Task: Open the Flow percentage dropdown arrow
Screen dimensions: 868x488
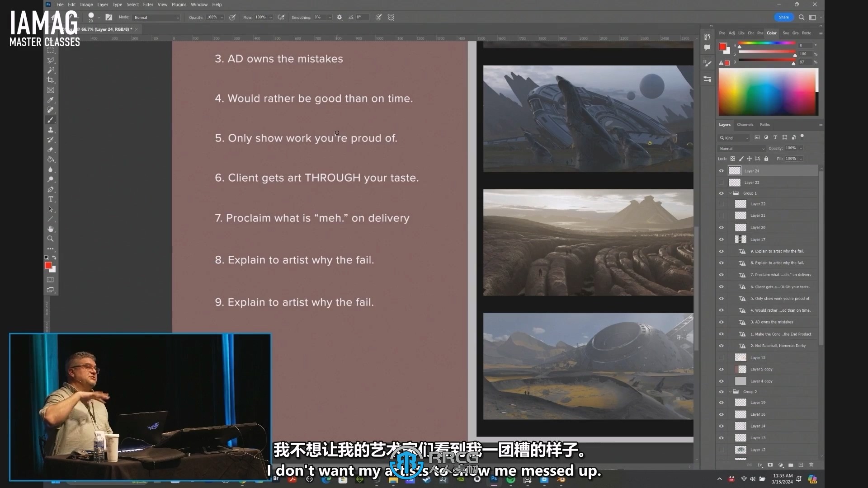Action: (x=270, y=18)
